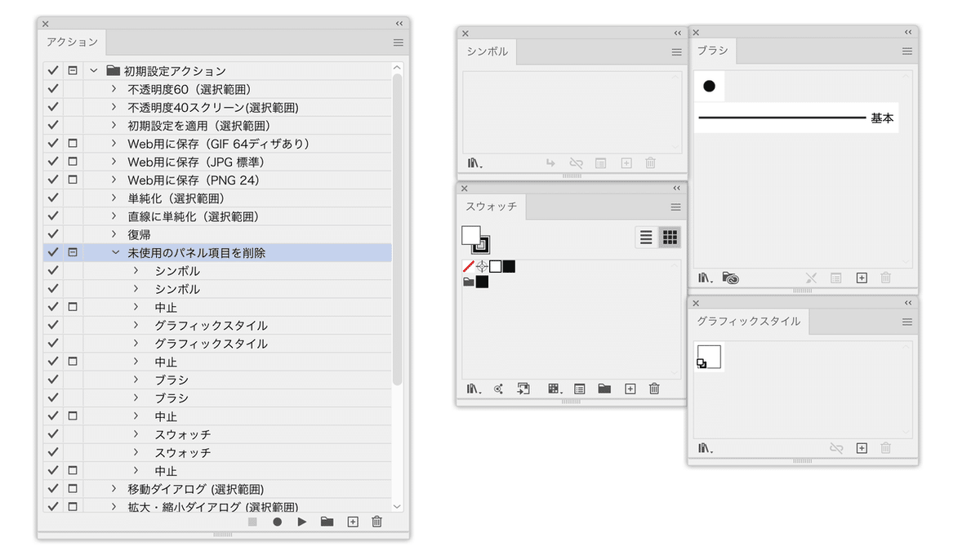
Task: Open the ブラシ panel hamburger menu
Action: pos(907,51)
